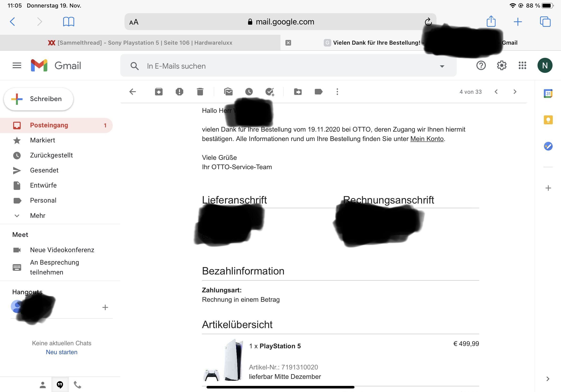Select the Hangouts conversations tab
This screenshot has width=561, height=392.
click(60, 385)
